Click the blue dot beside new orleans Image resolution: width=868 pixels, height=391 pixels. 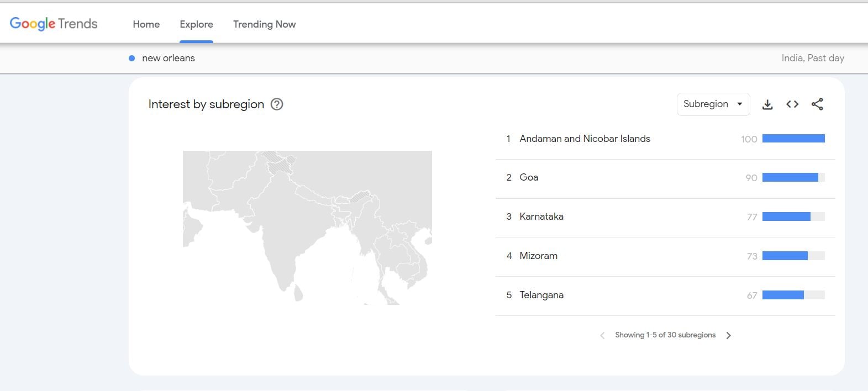pos(131,58)
